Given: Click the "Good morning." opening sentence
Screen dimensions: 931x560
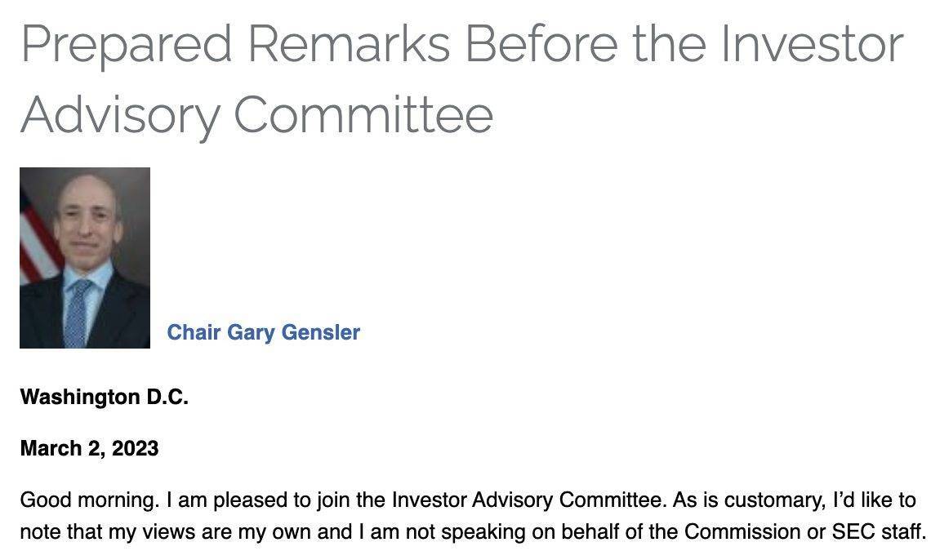Looking at the screenshot, I should coord(91,500).
